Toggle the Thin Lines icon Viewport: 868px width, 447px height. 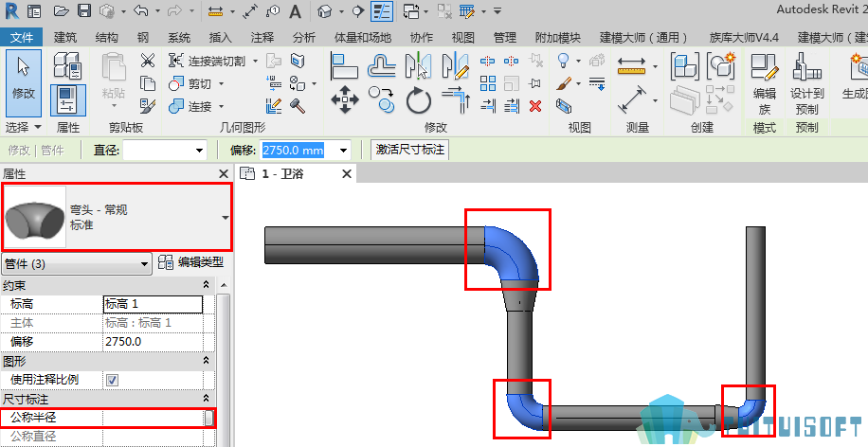click(x=382, y=11)
